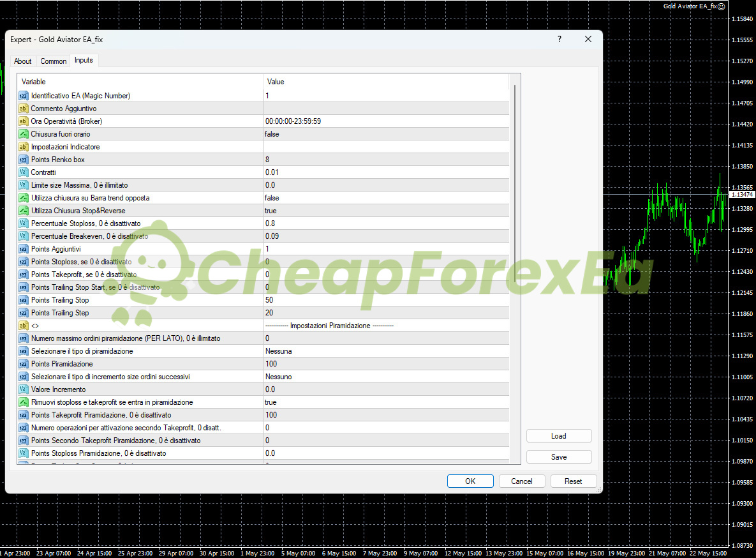756x558 pixels.
Task: Click the Cancel button
Action: [x=522, y=481]
